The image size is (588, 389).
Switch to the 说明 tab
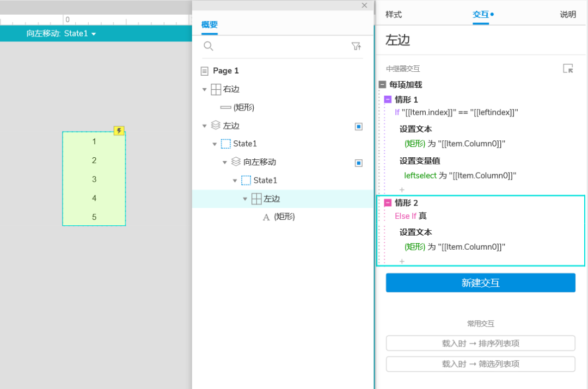point(568,14)
